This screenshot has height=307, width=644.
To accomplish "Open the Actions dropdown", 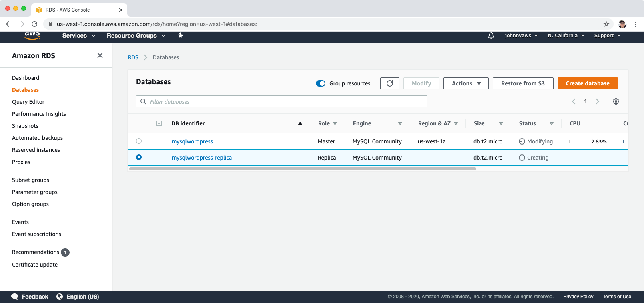I will click(x=466, y=83).
